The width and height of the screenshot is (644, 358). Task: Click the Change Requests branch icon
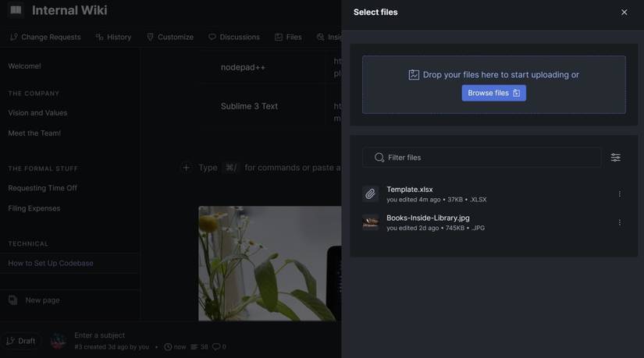pyautogui.click(x=13, y=37)
